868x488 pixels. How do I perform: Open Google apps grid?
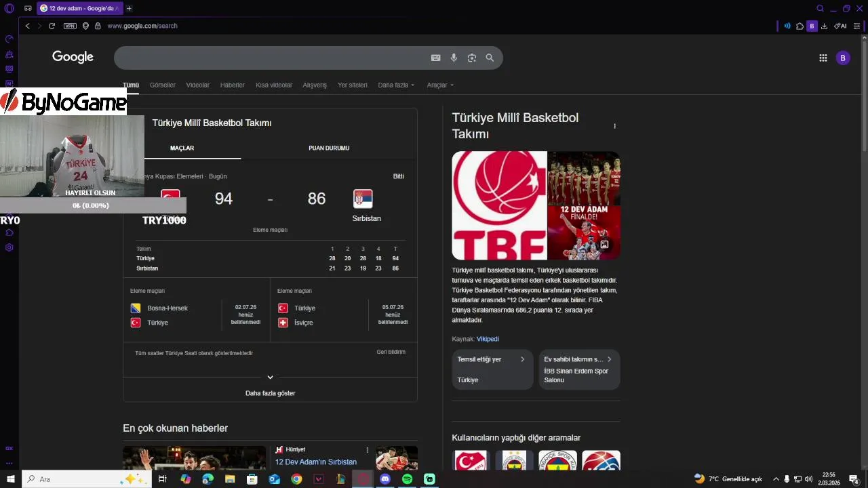[x=823, y=58]
